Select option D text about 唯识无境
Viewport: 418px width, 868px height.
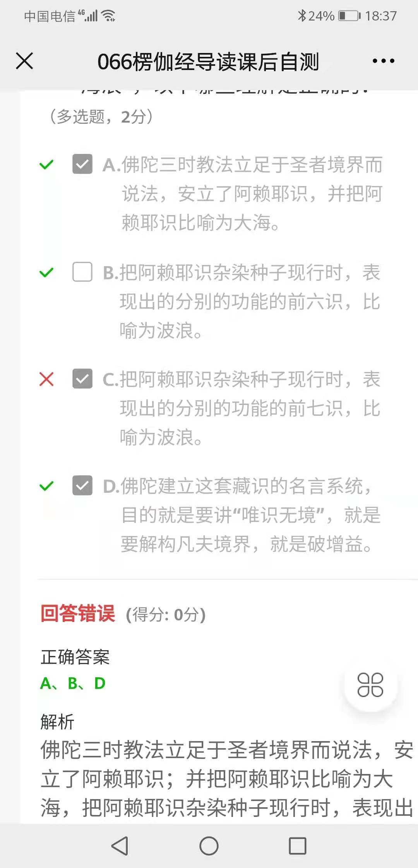pyautogui.click(x=242, y=515)
